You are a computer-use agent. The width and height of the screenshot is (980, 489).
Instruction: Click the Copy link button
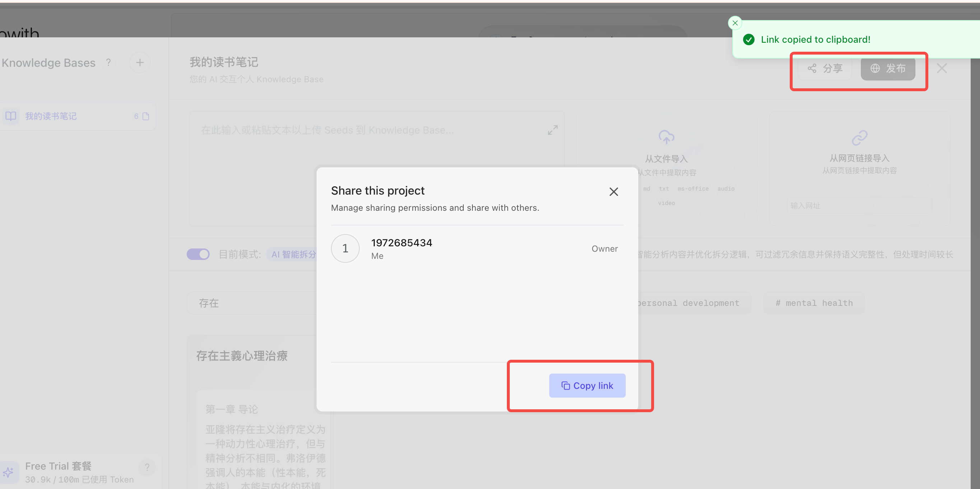pyautogui.click(x=587, y=386)
